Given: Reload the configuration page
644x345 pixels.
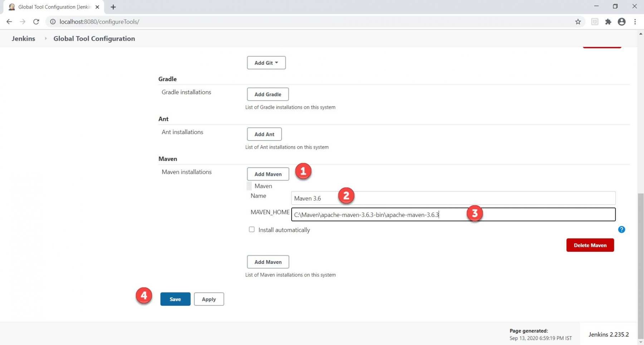Looking at the screenshot, I should tap(36, 21).
